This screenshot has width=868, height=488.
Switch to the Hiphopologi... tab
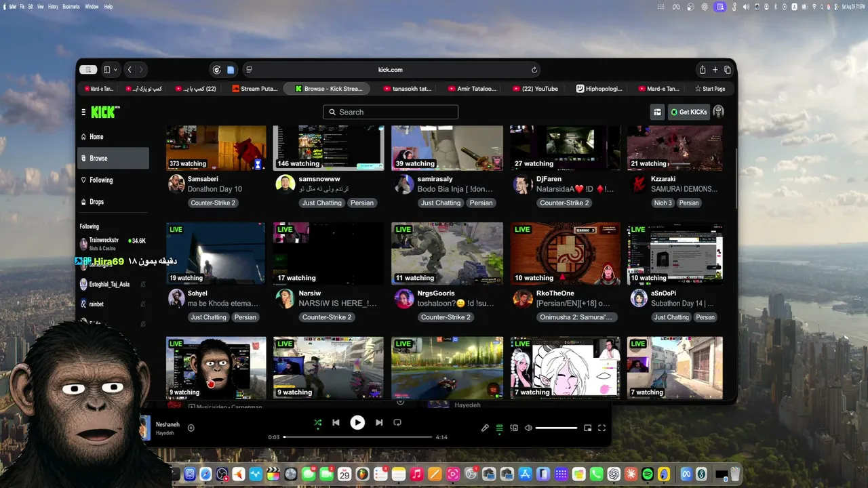coord(599,88)
